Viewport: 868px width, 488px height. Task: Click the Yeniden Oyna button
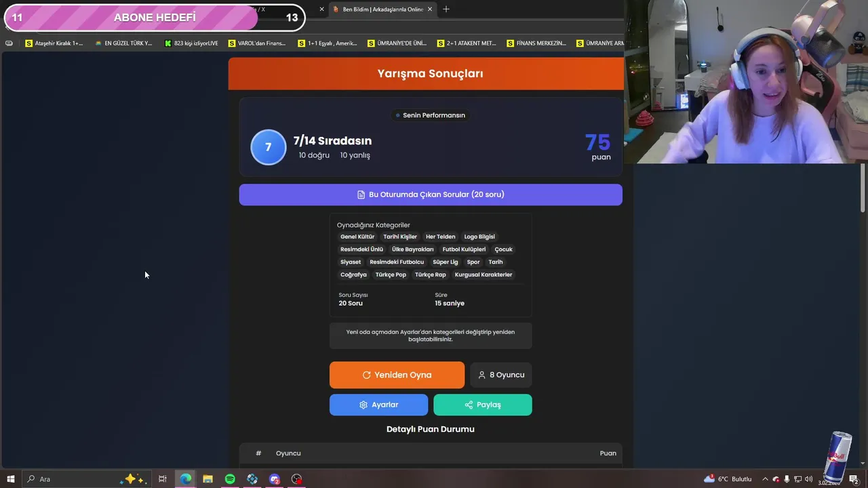pos(397,375)
